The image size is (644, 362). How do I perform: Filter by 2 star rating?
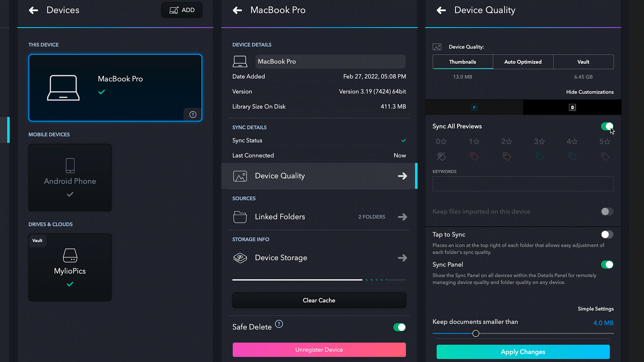[507, 141]
